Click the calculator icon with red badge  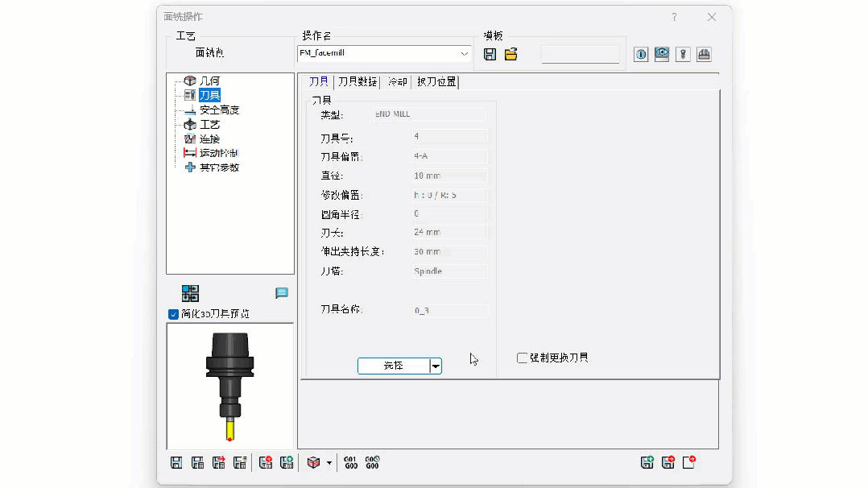(266, 462)
